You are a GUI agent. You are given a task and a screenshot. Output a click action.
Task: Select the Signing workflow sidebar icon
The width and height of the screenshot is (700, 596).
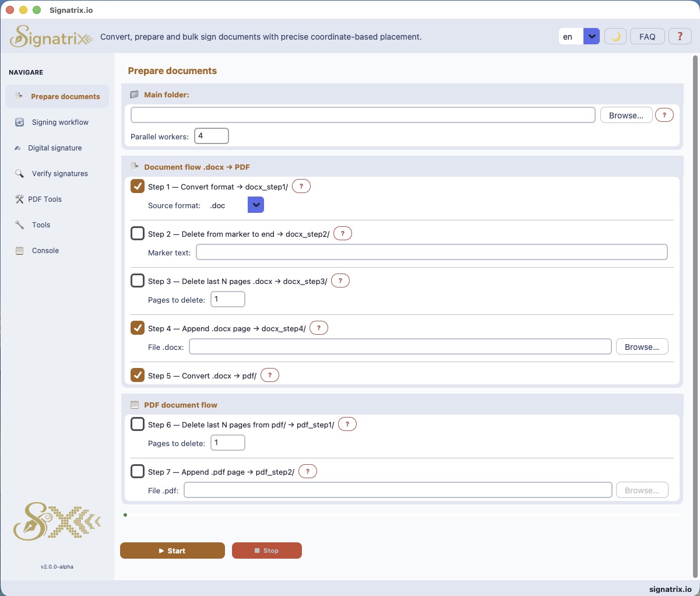(18, 122)
